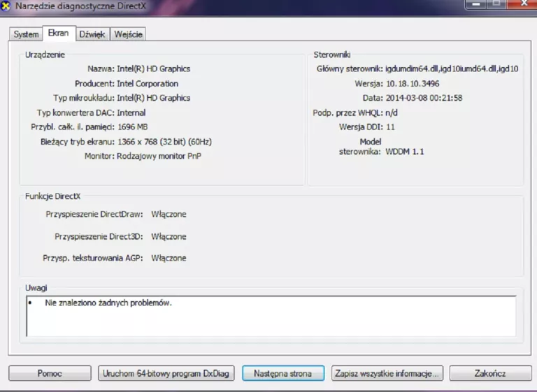
Task: Click the Urządzenie group label
Action: [x=45, y=55]
